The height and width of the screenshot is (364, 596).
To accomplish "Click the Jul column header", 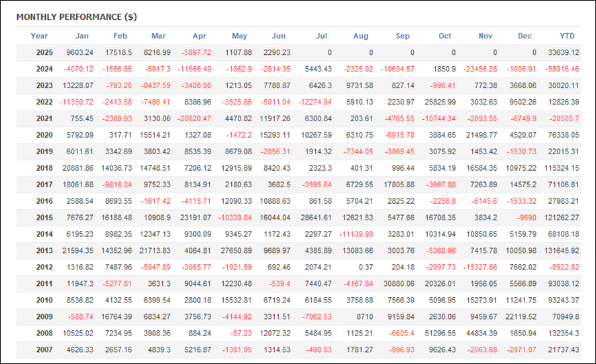I will click(x=321, y=36).
